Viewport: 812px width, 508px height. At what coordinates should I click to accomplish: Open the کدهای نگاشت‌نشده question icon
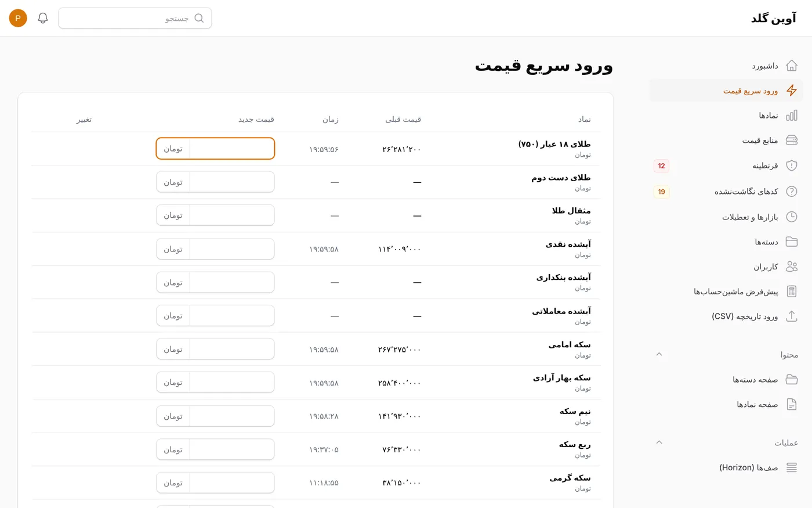coord(791,192)
